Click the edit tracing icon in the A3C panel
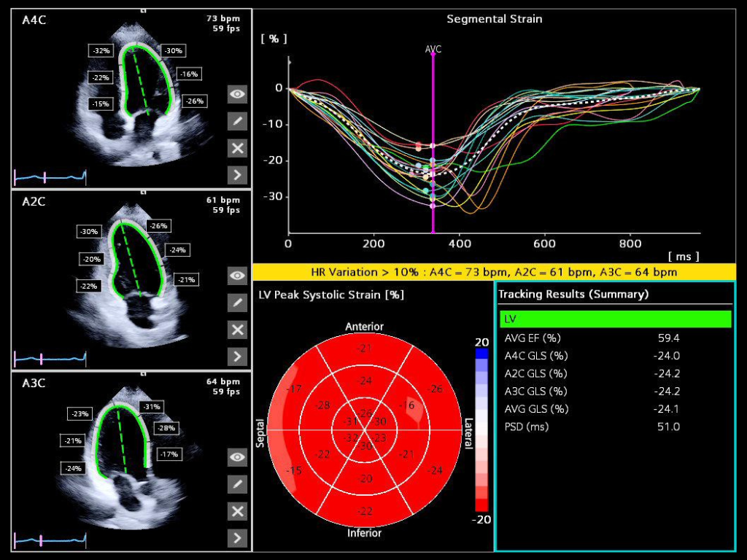This screenshot has width=747, height=560. pyautogui.click(x=236, y=484)
